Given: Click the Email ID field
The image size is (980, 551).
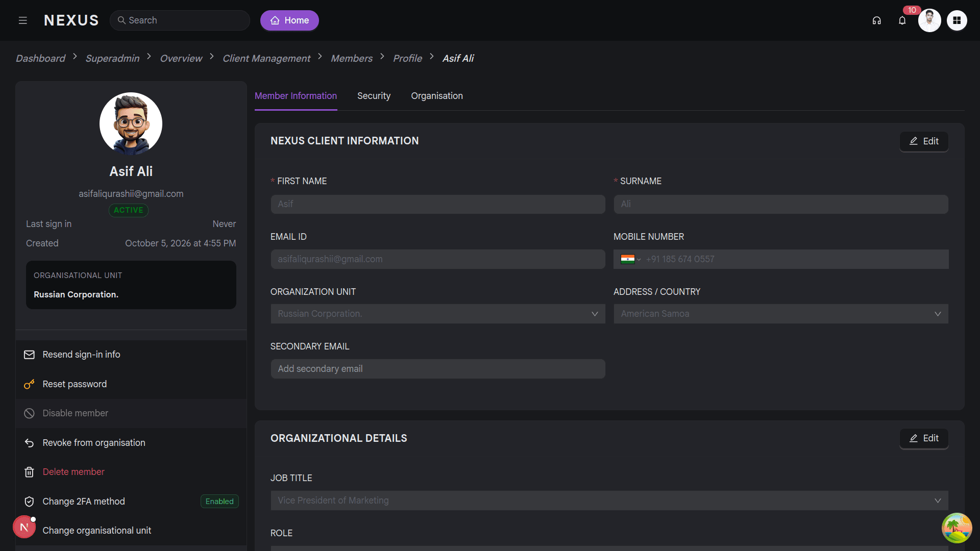Looking at the screenshot, I should (x=437, y=259).
